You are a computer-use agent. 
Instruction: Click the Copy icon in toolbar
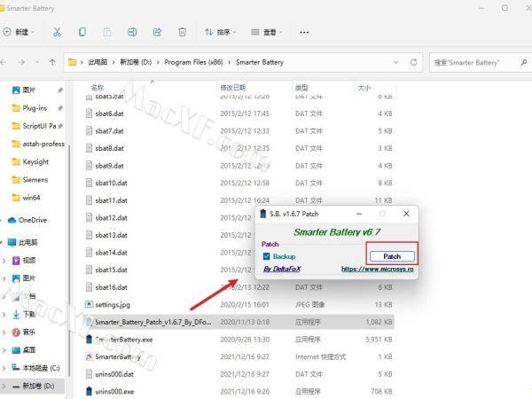(82, 32)
